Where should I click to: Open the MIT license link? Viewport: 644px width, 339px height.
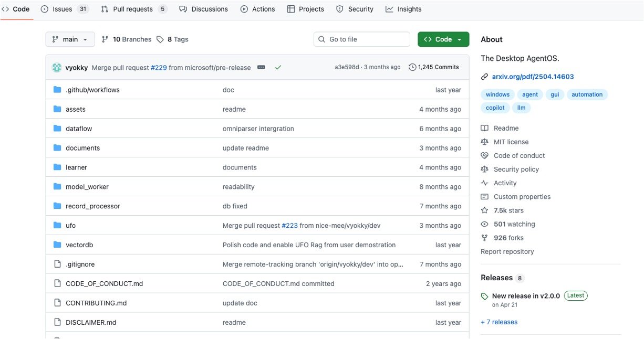511,142
